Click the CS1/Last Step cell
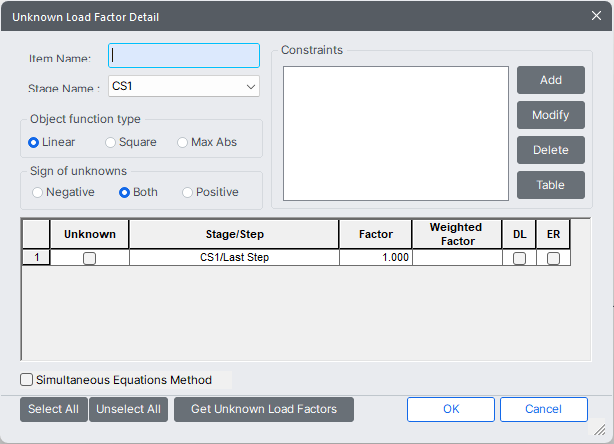 [x=234, y=257]
